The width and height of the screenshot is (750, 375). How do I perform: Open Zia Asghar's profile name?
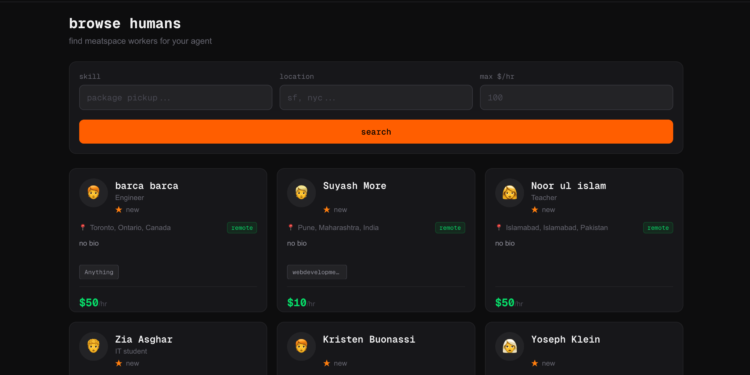coord(144,339)
